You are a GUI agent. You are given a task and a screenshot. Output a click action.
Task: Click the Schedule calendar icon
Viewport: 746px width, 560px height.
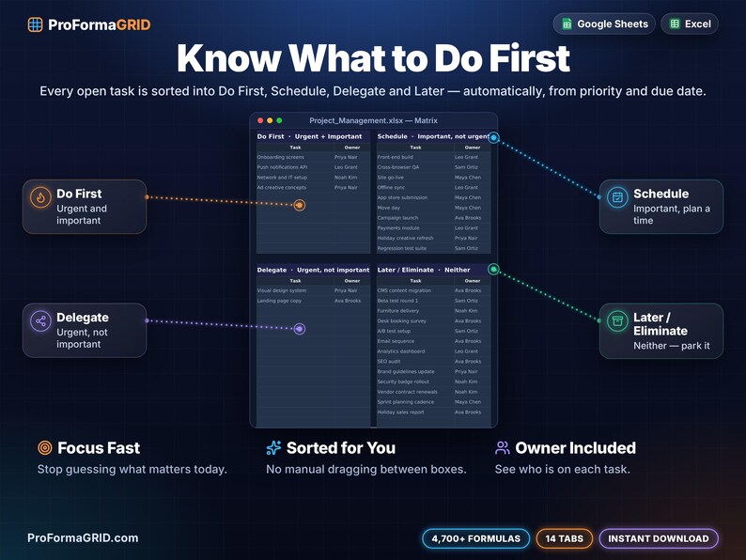(617, 197)
